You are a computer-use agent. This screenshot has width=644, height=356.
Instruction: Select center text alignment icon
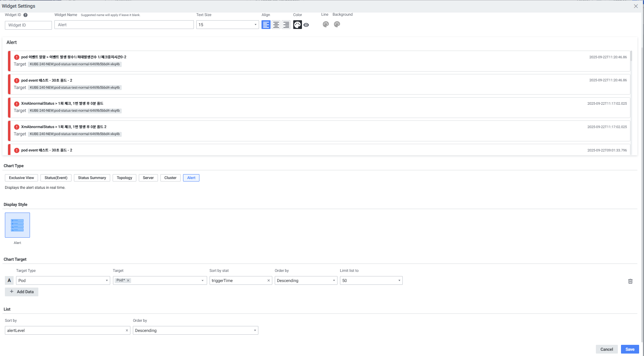tap(276, 25)
